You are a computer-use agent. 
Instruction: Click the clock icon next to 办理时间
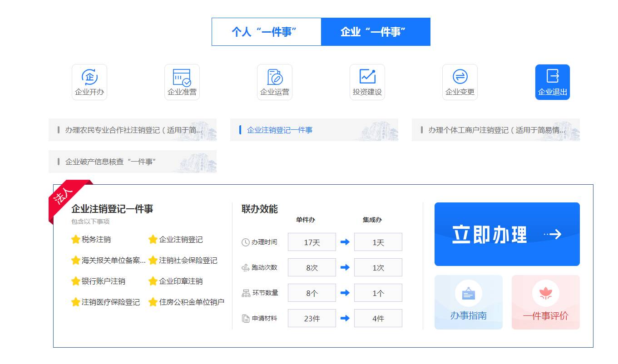246,242
